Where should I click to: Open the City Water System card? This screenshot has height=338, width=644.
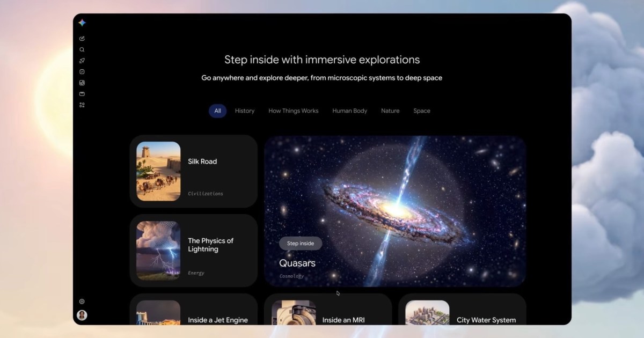462,309
